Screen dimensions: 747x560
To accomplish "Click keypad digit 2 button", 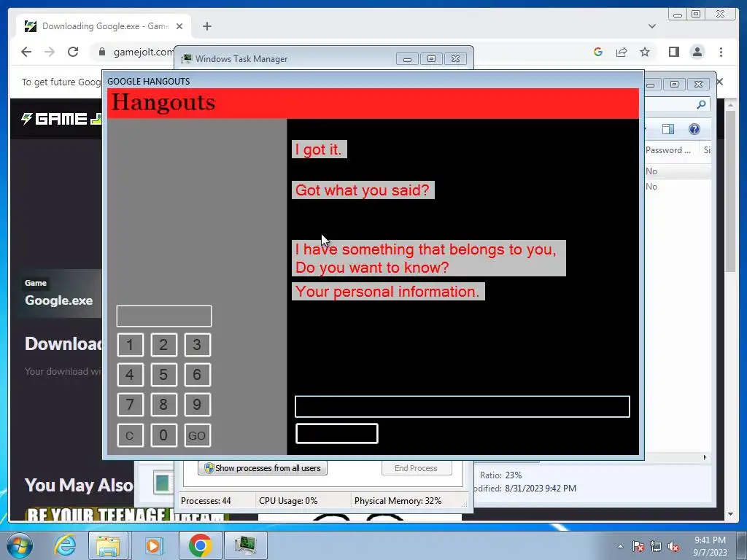I will coord(163,345).
